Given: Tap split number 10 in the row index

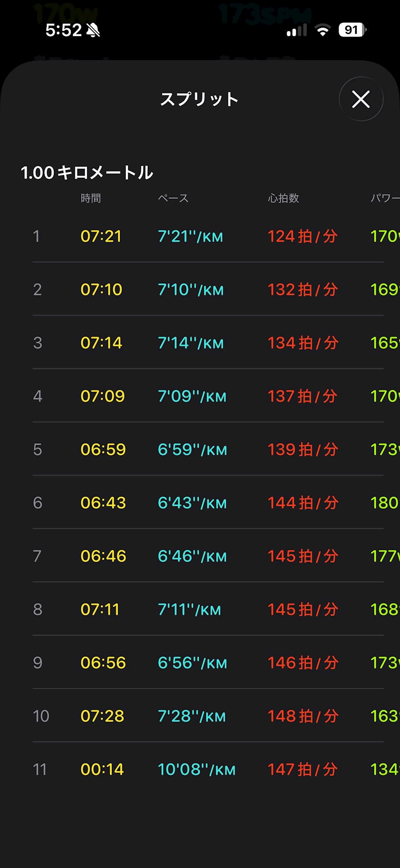Looking at the screenshot, I should point(41,717).
